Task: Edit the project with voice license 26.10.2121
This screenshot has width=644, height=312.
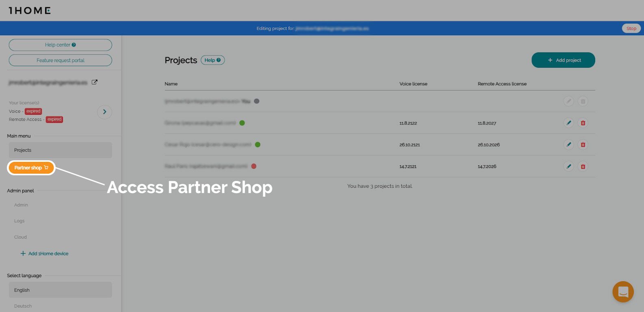Action: (x=568, y=144)
